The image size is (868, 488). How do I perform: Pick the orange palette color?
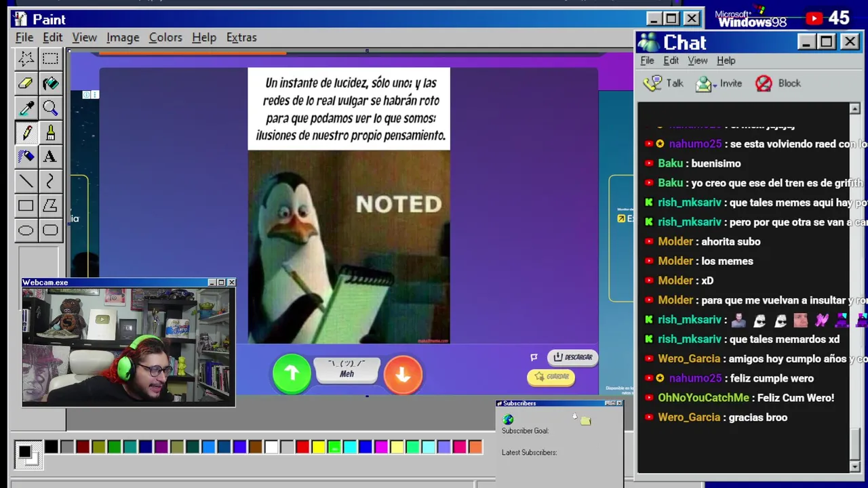[475, 447]
